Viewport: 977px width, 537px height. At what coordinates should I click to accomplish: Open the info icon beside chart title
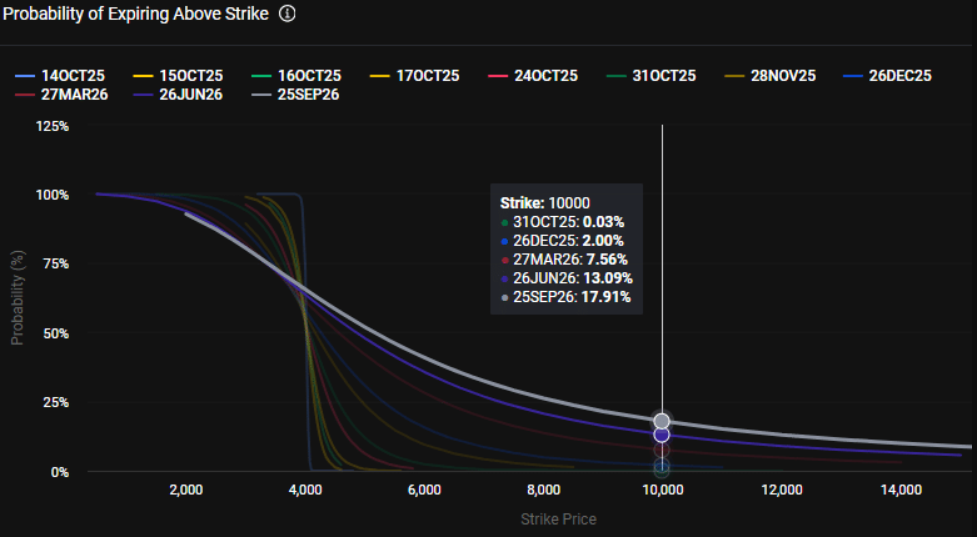click(x=287, y=14)
